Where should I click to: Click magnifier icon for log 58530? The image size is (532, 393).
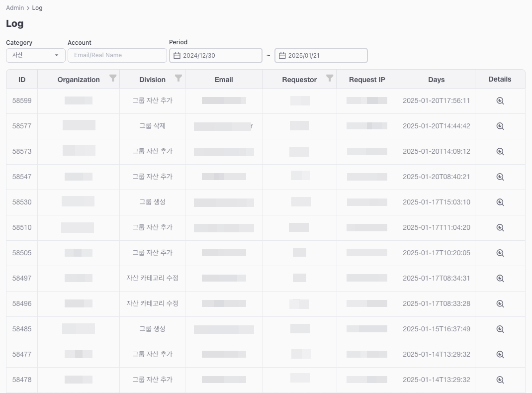click(x=500, y=202)
